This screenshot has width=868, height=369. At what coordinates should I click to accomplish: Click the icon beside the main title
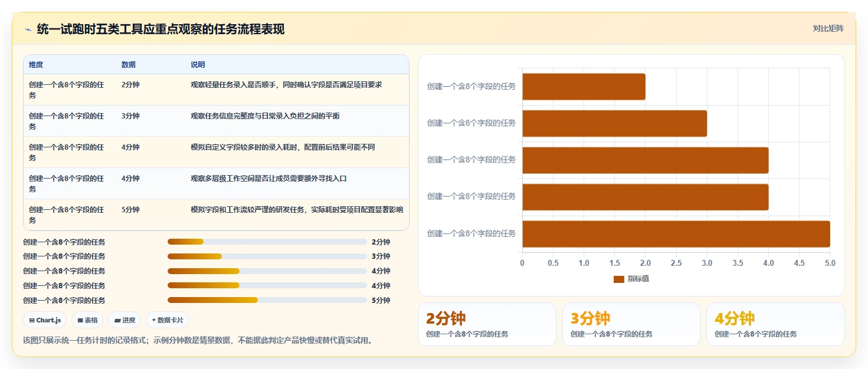click(28, 29)
